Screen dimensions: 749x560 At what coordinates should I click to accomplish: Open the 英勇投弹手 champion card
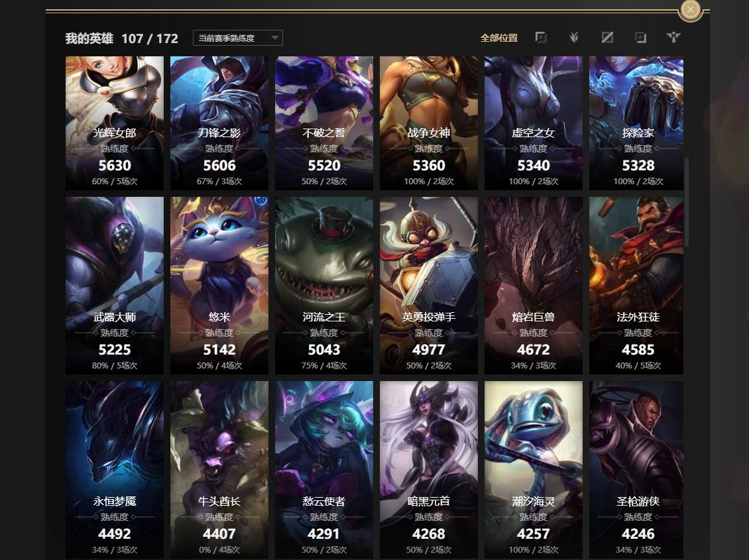point(428,286)
